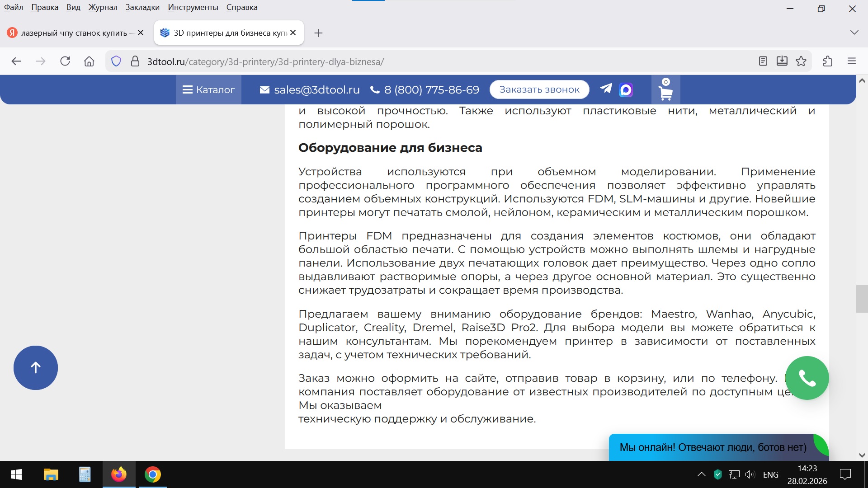Switch to the лазерный чпу станок tab
Viewport: 868px width, 488px height.
click(x=75, y=33)
